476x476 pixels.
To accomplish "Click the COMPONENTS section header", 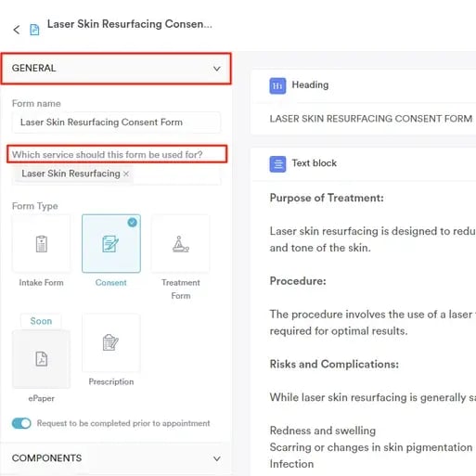I will click(116, 458).
